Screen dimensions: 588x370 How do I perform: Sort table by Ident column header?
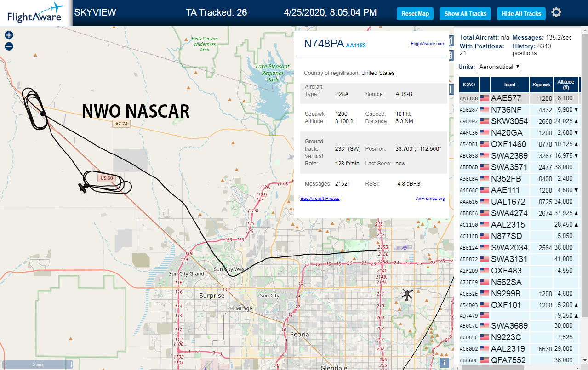pyautogui.click(x=510, y=85)
